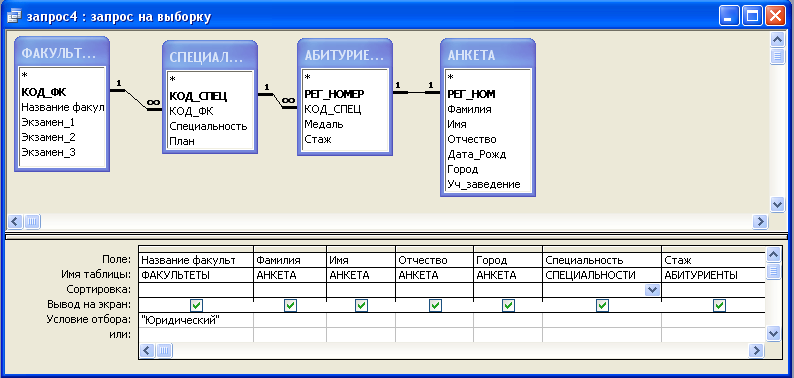Select КОД_ФК field in ФАКУЛЬТ... table

pos(44,92)
